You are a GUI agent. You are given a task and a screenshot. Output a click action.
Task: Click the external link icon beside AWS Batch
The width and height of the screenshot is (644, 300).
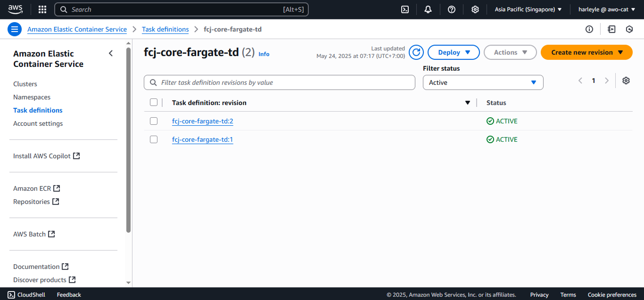coord(51,234)
